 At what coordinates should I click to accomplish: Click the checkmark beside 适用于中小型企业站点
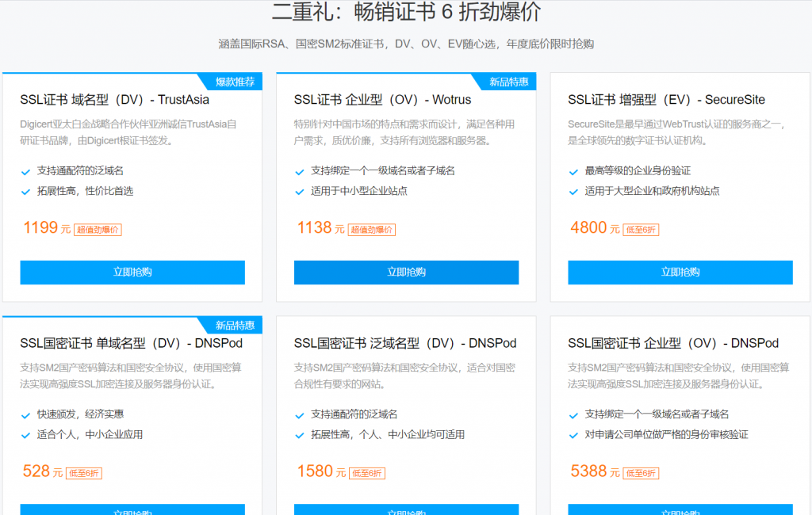pyautogui.click(x=299, y=192)
